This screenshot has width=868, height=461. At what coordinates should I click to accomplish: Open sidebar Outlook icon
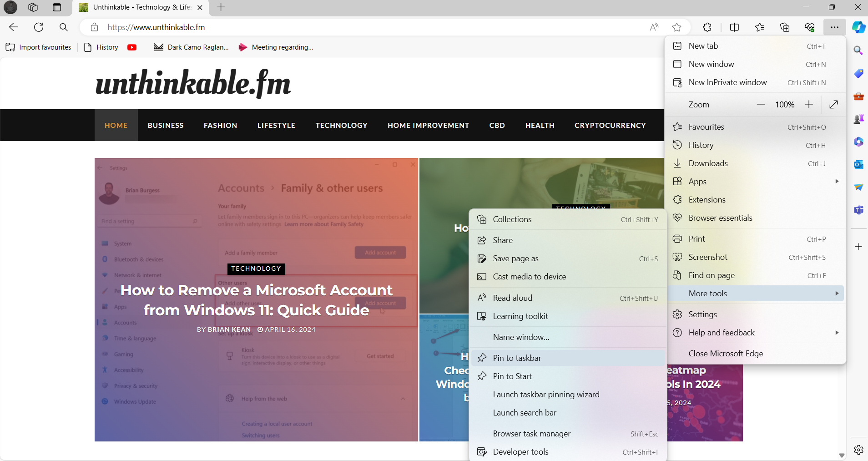pos(858,164)
